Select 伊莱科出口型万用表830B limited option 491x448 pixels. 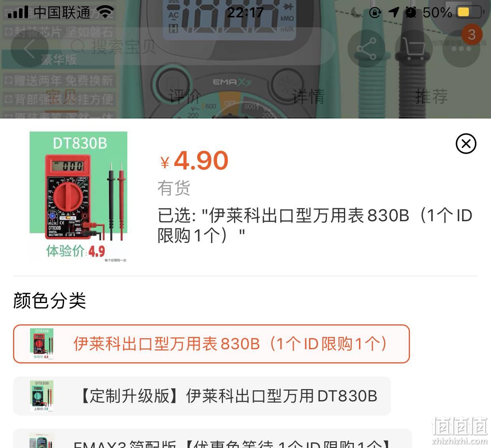[x=212, y=344]
